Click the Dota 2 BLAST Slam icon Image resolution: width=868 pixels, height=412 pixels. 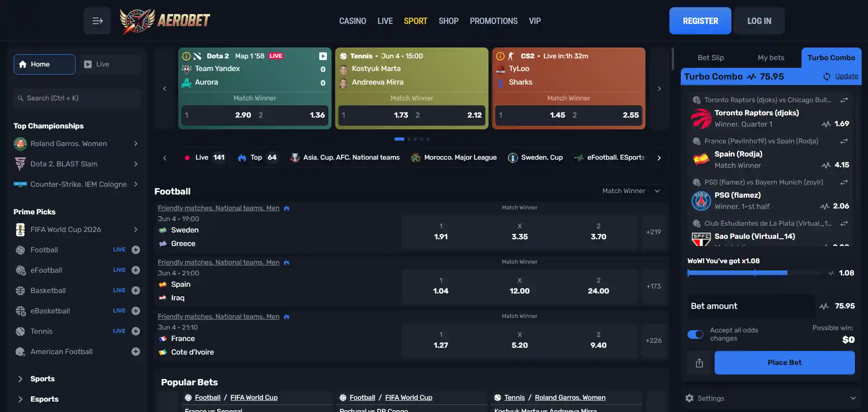[x=20, y=164]
